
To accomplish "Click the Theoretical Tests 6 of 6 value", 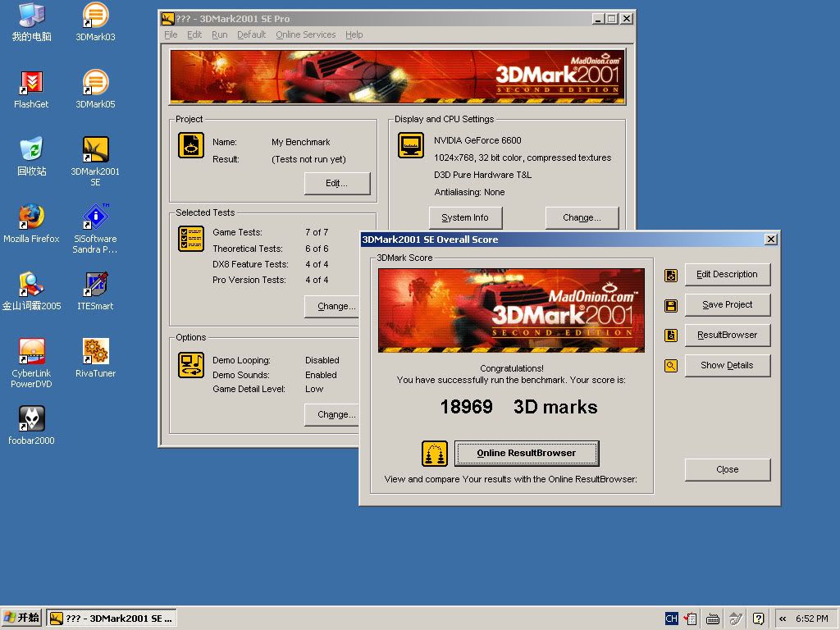I will [317, 249].
